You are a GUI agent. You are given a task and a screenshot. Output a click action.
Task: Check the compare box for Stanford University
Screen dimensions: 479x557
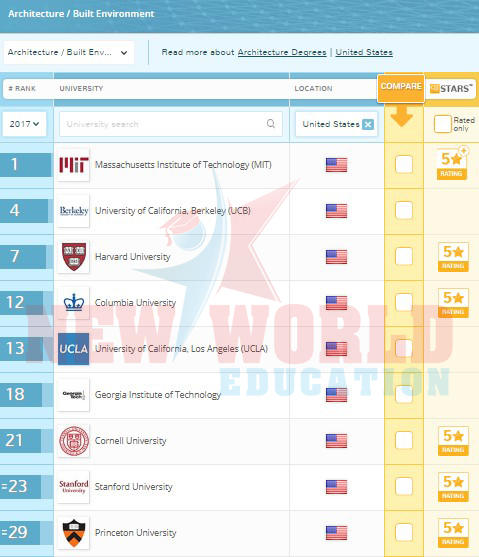404,486
